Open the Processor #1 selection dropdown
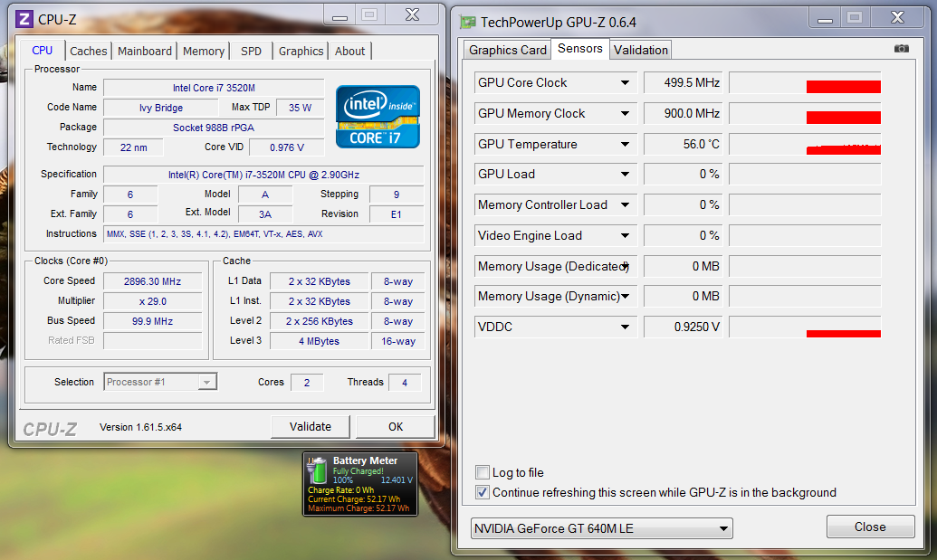937x560 pixels. tap(160, 382)
